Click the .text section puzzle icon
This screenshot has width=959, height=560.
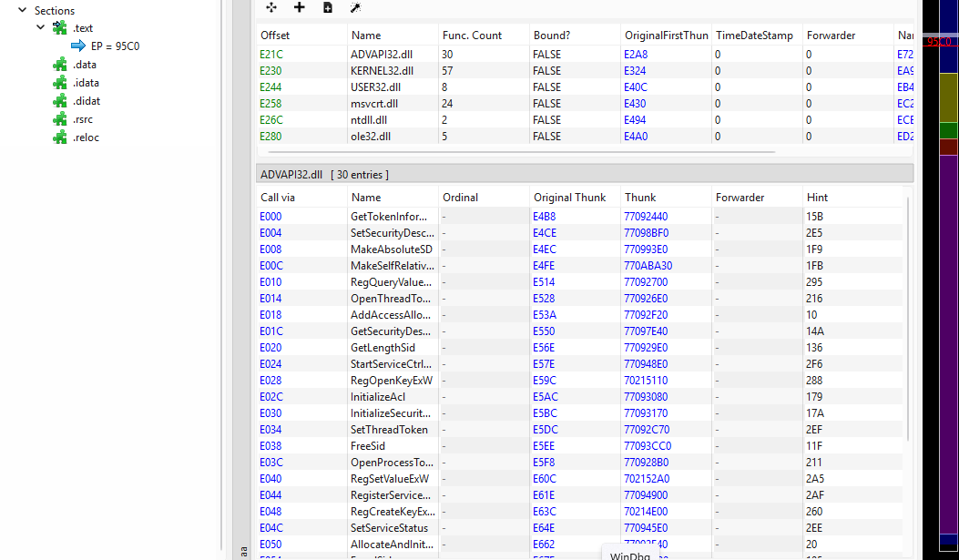click(60, 27)
